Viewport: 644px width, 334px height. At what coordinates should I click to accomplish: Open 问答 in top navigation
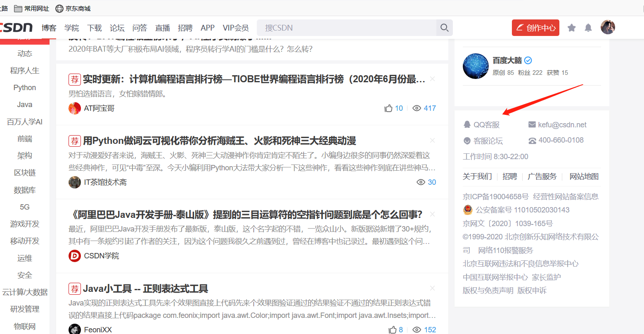click(x=140, y=28)
